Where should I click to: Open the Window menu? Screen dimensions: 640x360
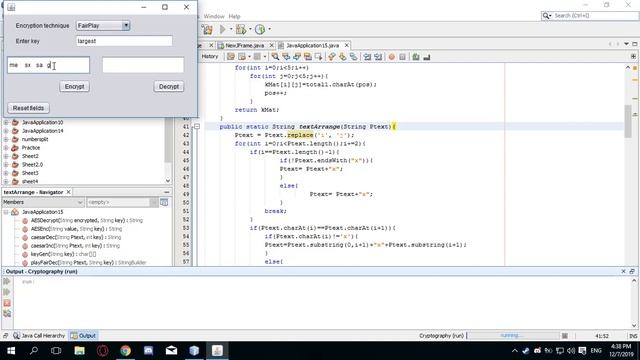[x=214, y=16]
